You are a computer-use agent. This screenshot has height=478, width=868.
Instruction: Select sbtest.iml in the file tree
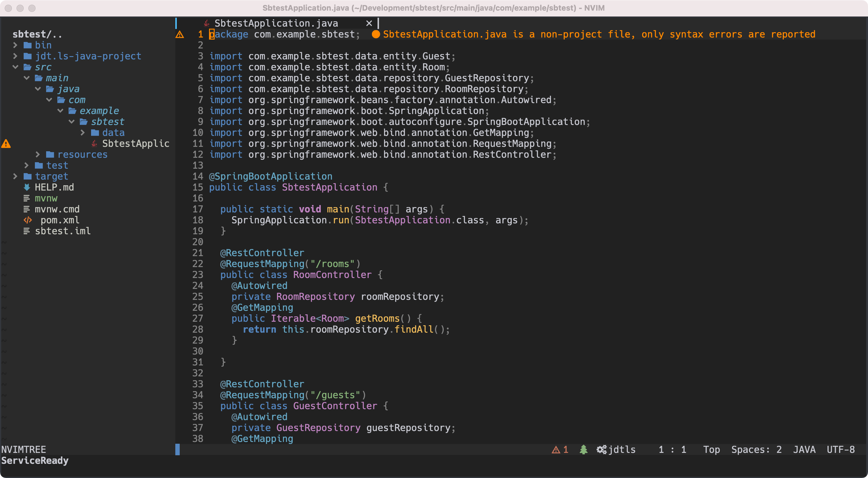(63, 231)
